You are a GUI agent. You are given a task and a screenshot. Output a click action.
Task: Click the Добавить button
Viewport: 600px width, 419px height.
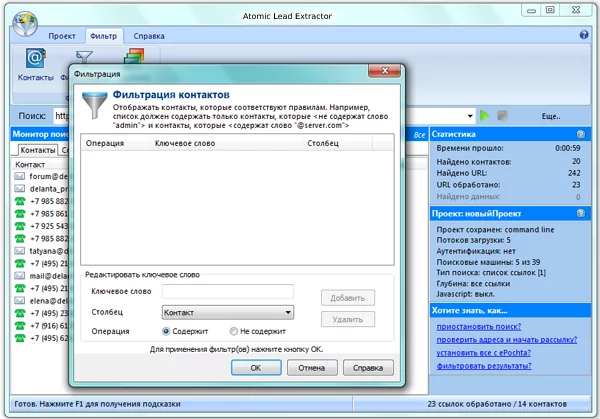348,298
